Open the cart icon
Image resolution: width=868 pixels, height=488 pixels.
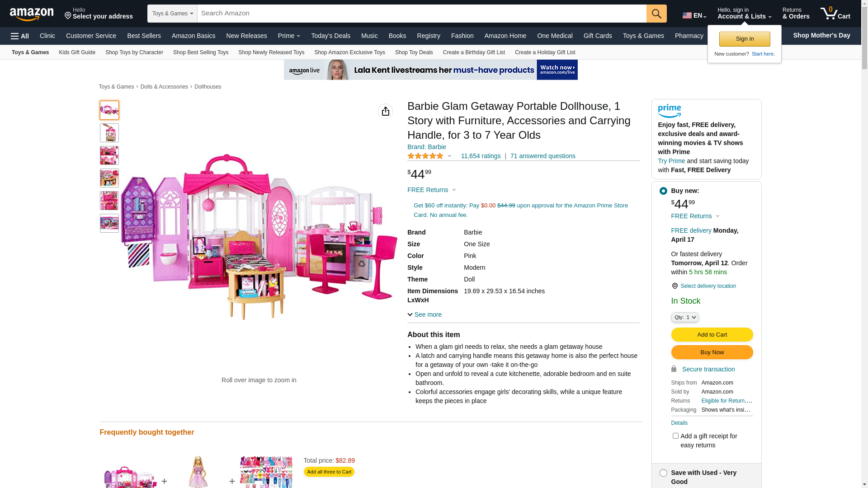point(835,14)
